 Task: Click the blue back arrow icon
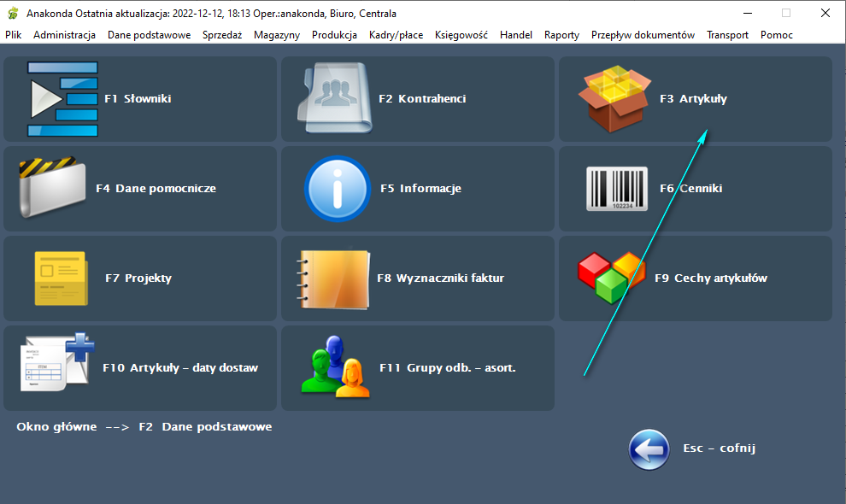tap(649, 449)
